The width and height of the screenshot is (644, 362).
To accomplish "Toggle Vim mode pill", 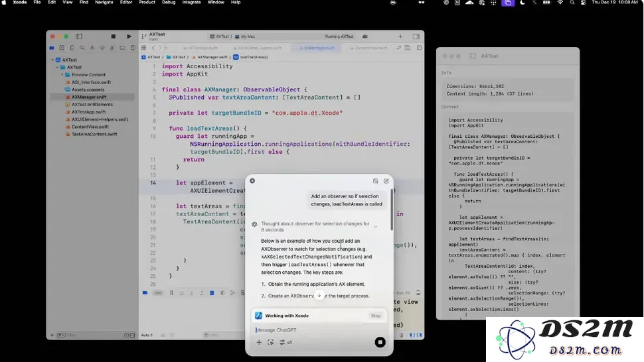I will [158, 293].
